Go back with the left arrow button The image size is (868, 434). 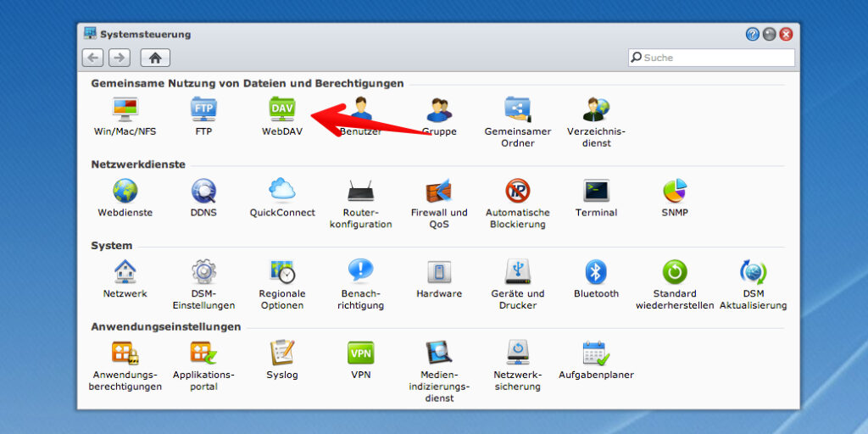[92, 57]
